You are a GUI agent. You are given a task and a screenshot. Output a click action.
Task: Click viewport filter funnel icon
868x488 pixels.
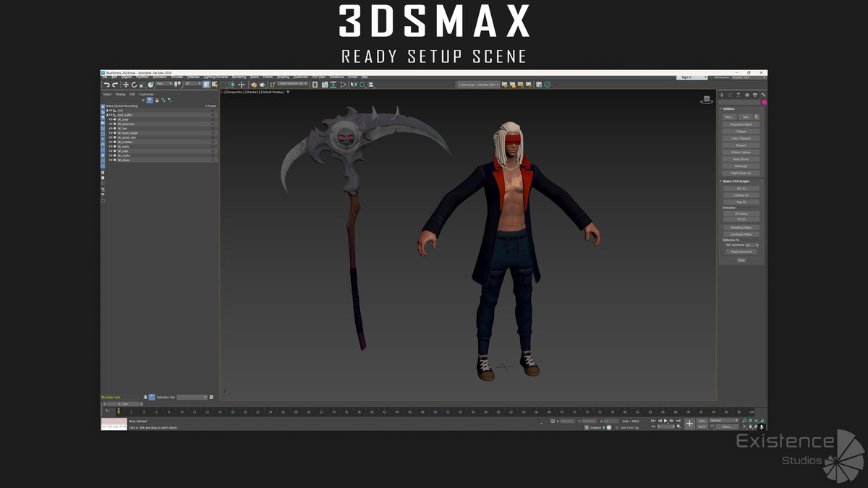pyautogui.click(x=288, y=92)
